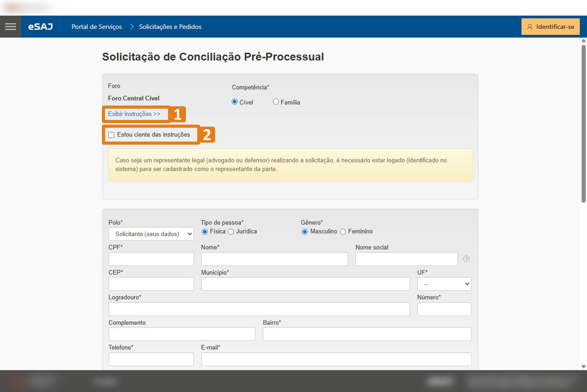Screen dimensions: 587x392
Task: Open the Polo dropdown
Action: [151, 234]
